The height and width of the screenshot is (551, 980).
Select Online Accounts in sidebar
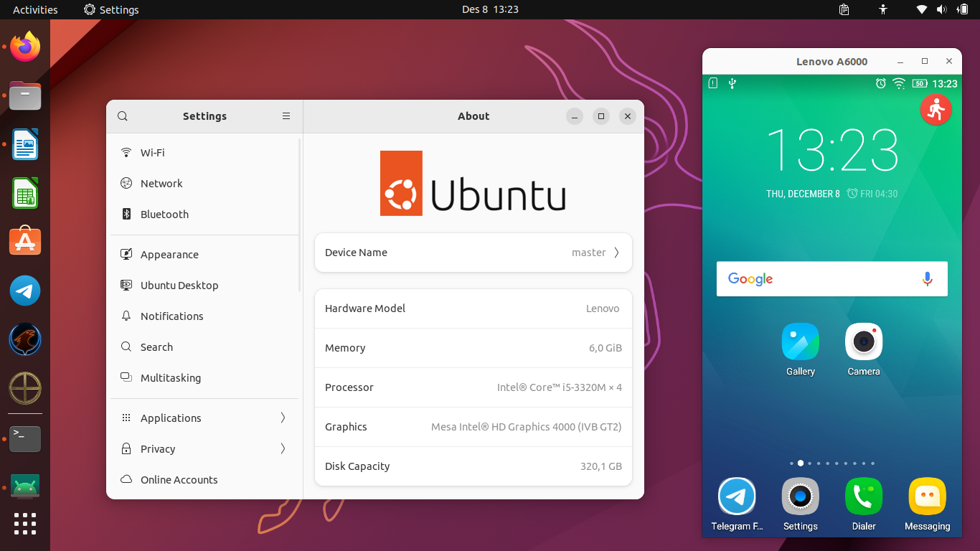204,480
